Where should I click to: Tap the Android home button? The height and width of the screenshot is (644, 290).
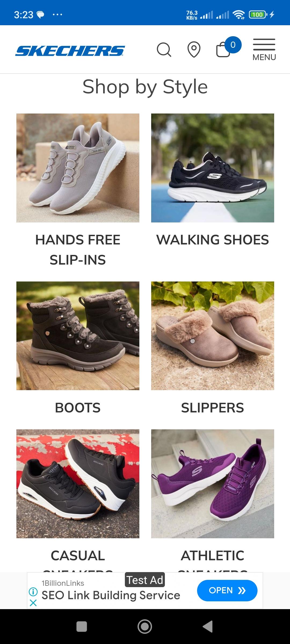click(x=145, y=627)
